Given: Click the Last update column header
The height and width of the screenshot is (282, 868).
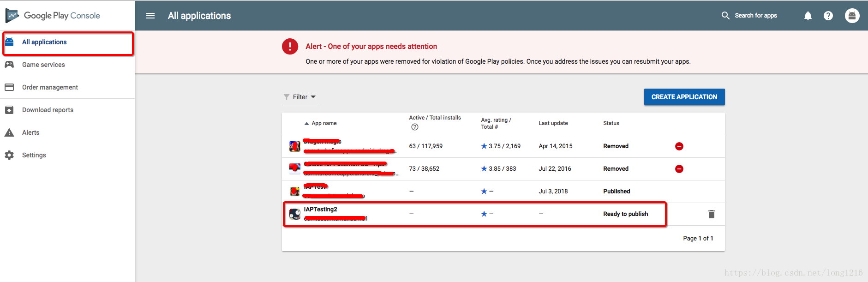Looking at the screenshot, I should [x=553, y=123].
